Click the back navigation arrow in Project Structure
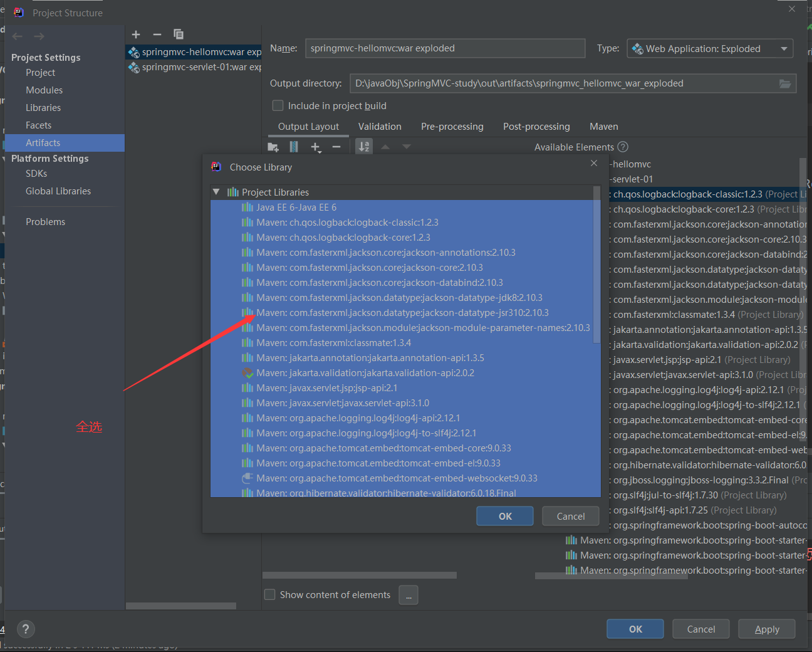Viewport: 812px width, 652px height. click(18, 36)
